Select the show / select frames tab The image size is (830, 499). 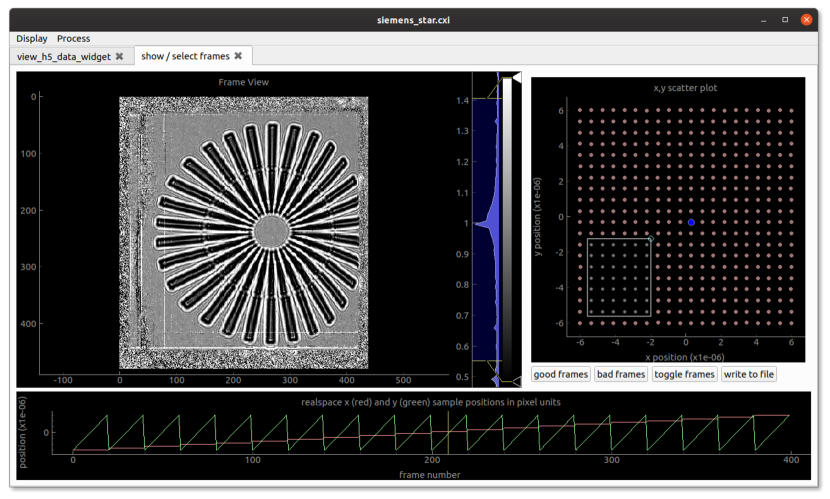[185, 57]
